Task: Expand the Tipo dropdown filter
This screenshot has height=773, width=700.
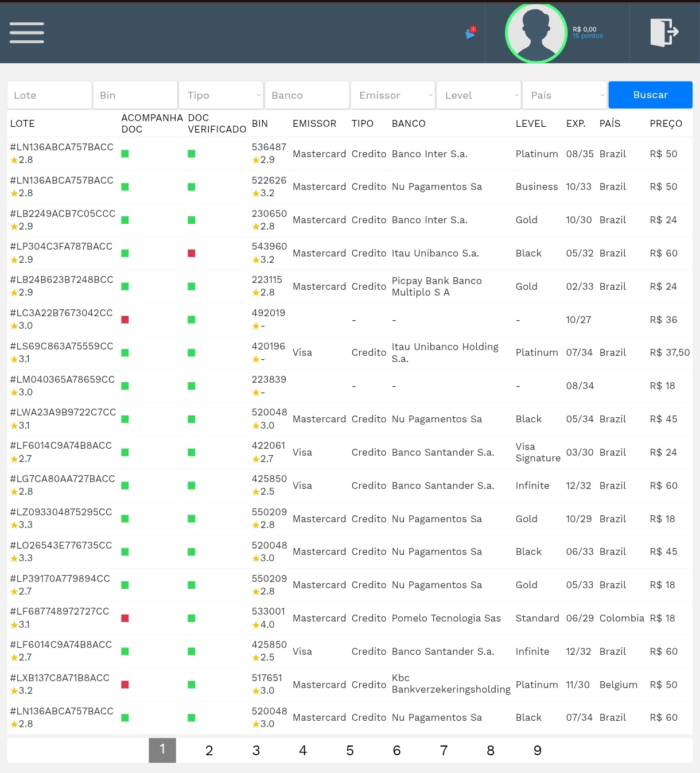Action: click(x=221, y=95)
